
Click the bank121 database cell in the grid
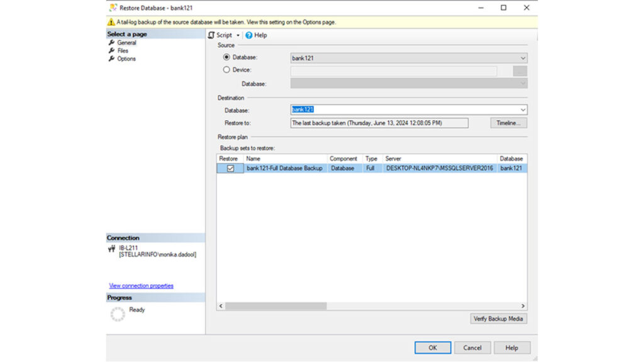pos(511,168)
